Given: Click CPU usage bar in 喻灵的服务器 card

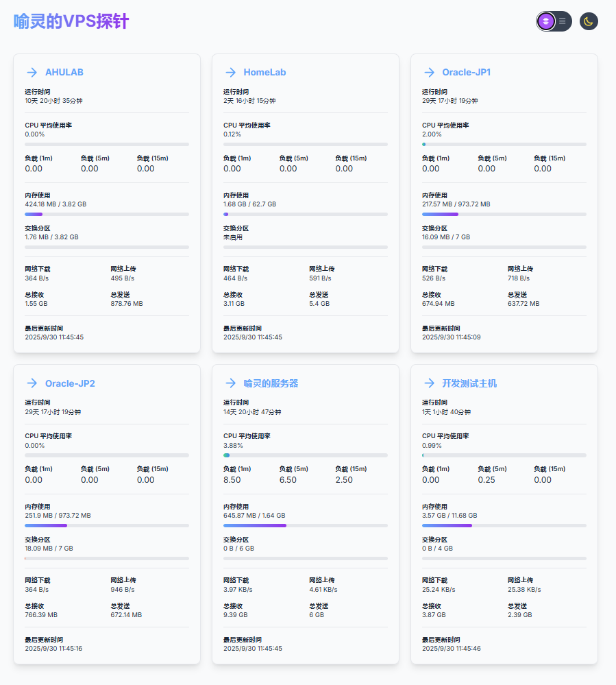Looking at the screenshot, I should [x=306, y=455].
